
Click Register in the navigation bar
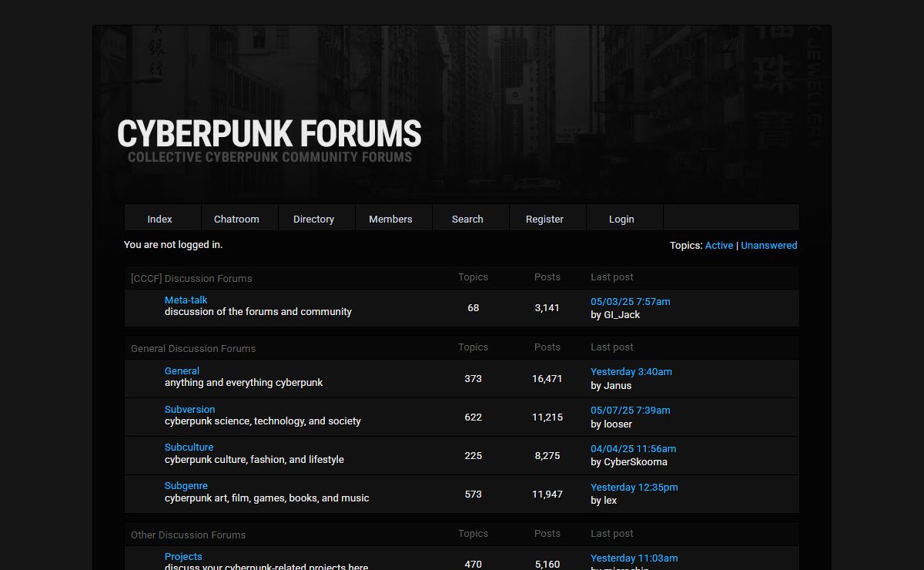544,219
